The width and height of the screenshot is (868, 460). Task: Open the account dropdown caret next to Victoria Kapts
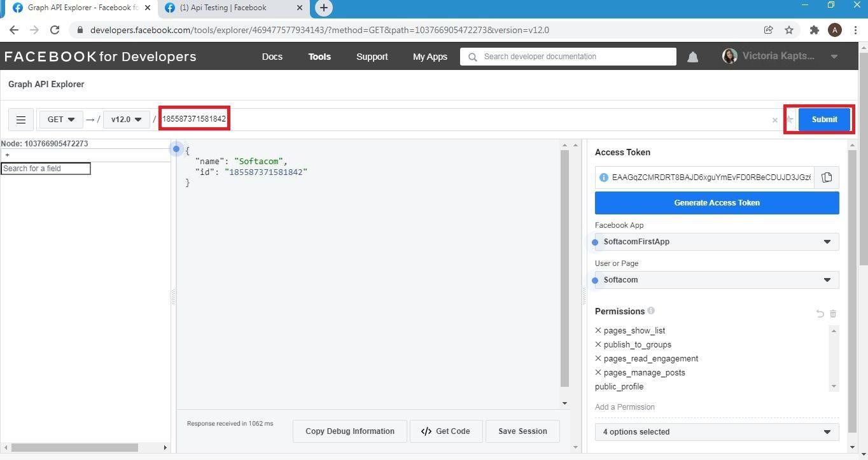[834, 57]
